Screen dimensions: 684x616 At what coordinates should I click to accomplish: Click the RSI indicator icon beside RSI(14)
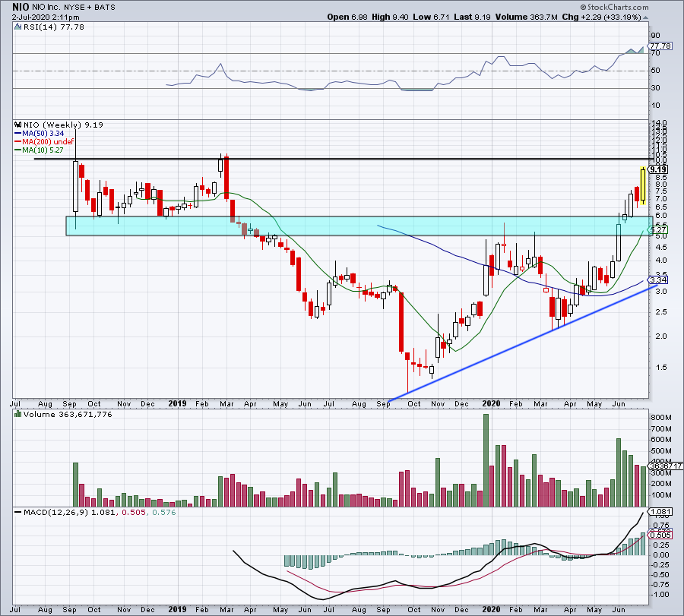(x=17, y=27)
